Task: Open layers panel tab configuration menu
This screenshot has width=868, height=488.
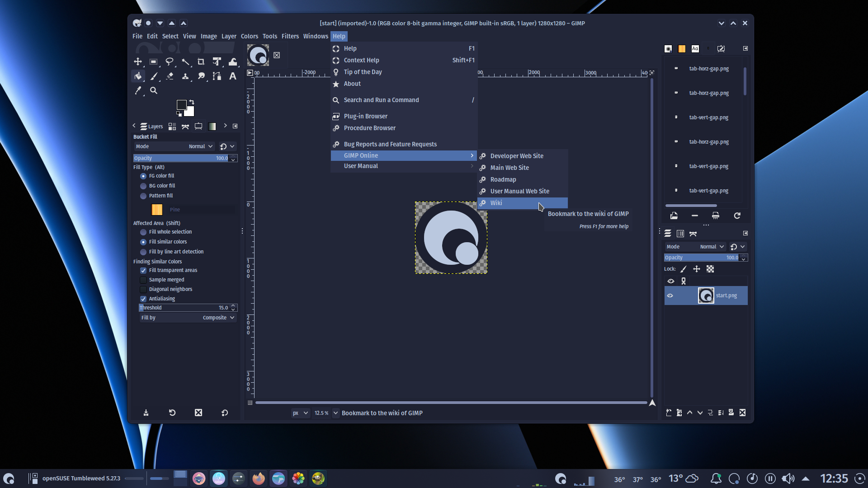Action: [x=745, y=233]
